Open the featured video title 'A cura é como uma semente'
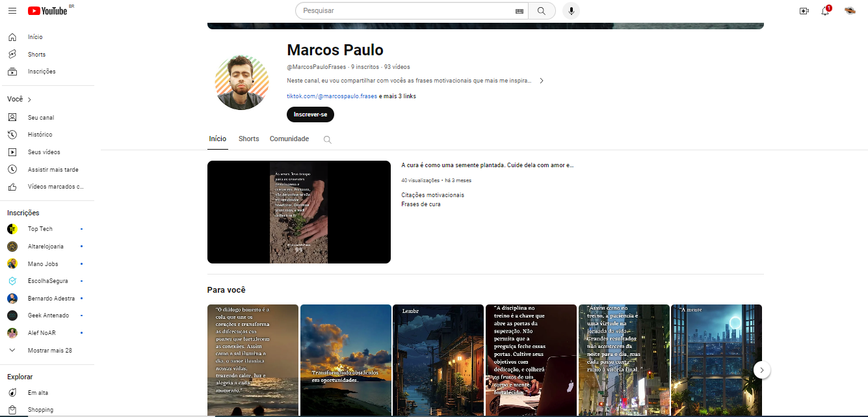 (488, 165)
